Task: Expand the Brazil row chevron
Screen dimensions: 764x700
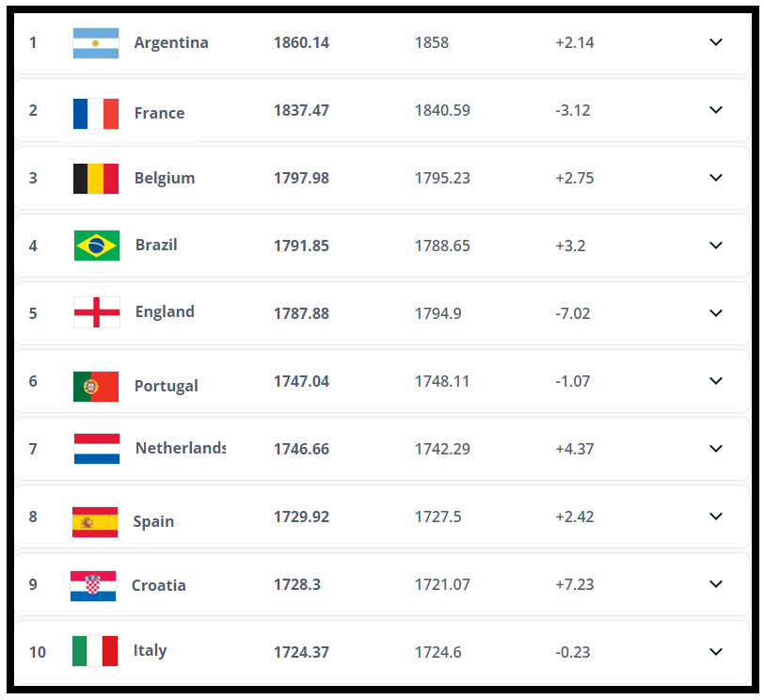Action: [716, 246]
